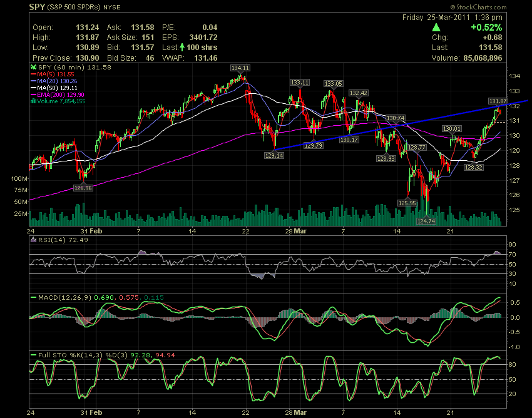Click the MA(5) 131.55 legend entry

[x=52, y=74]
